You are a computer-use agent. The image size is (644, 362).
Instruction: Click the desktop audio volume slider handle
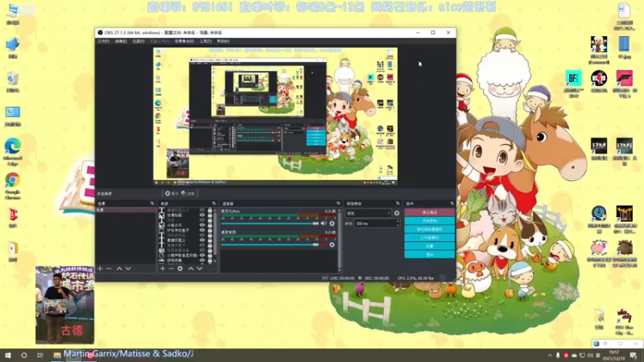(316, 245)
